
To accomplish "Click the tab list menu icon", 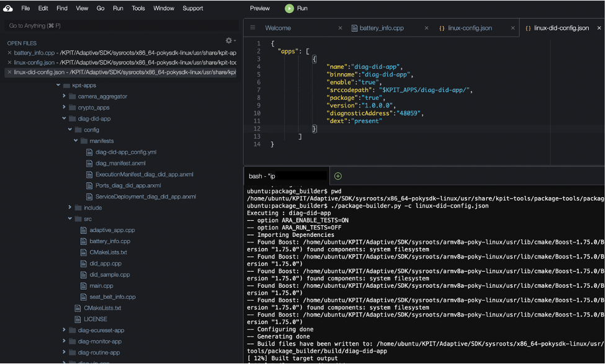I will tap(252, 28).
